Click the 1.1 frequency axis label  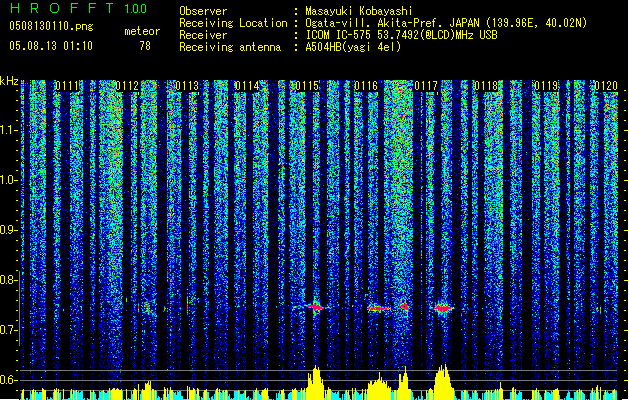9,130
